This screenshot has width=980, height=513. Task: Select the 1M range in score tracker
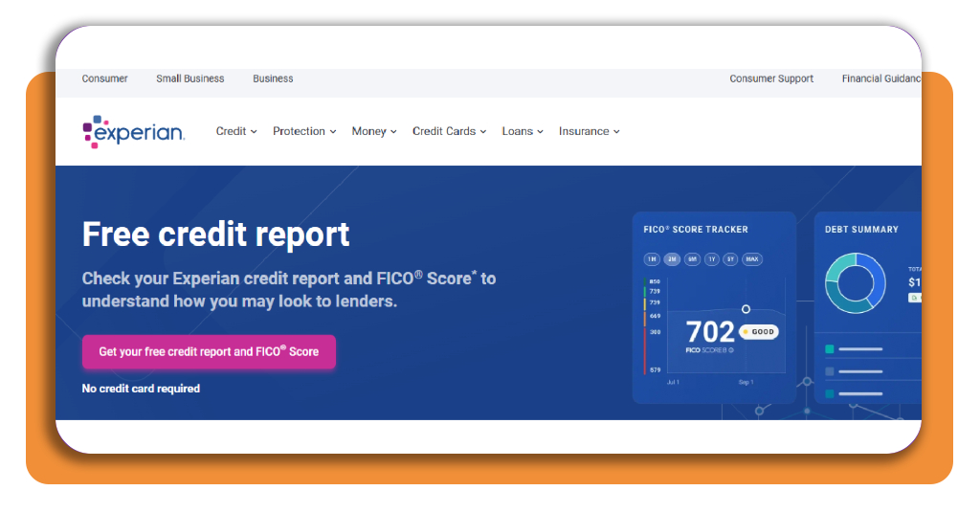click(652, 259)
